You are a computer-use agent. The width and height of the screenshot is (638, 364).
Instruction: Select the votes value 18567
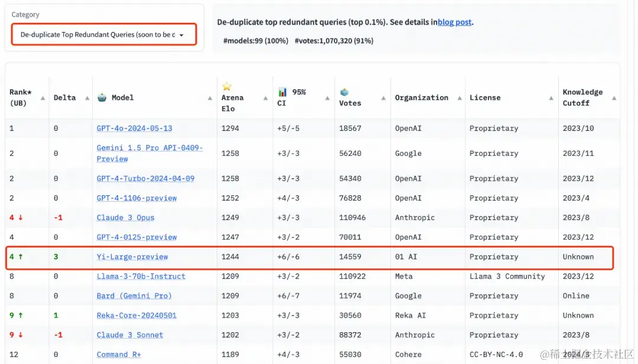click(350, 129)
